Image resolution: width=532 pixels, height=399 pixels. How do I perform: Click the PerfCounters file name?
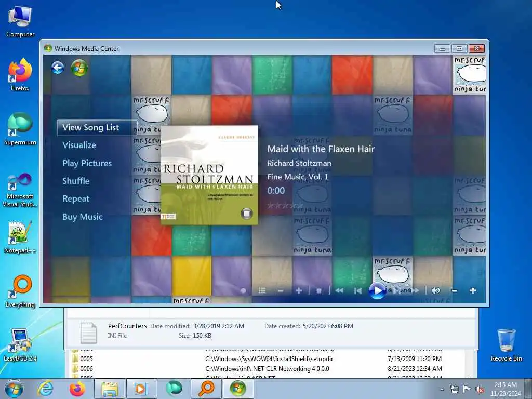[127, 326]
